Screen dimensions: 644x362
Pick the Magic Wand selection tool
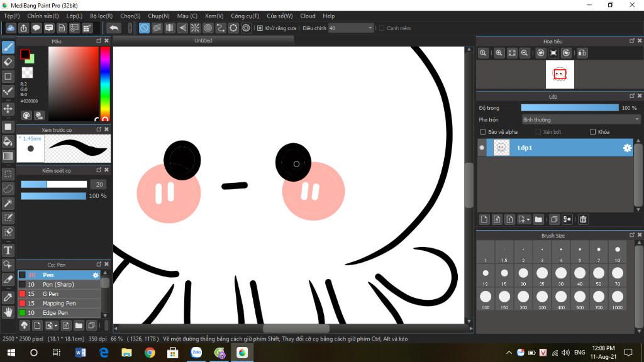click(8, 203)
